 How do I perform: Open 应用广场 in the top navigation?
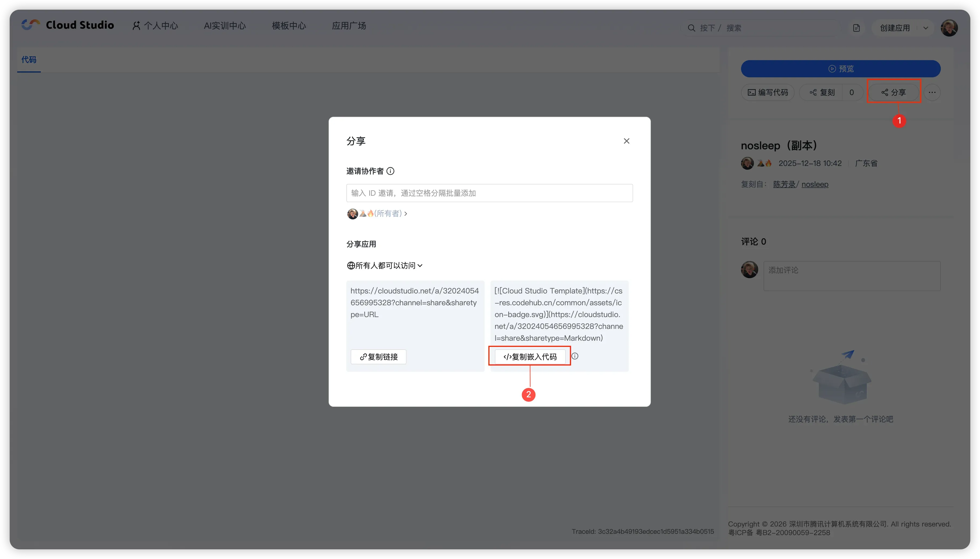tap(349, 26)
